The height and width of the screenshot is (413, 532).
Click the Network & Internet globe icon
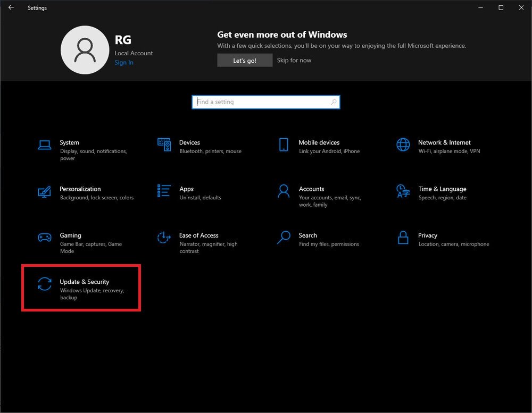[x=403, y=145]
